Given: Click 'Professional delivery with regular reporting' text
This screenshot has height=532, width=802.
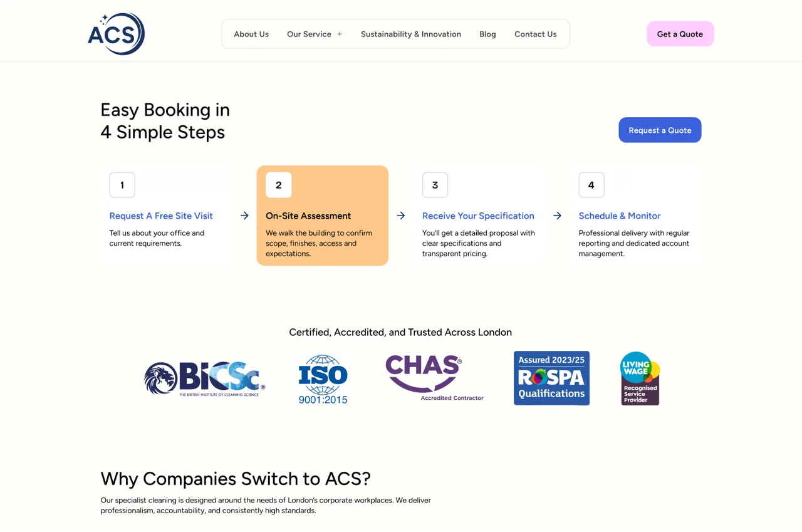Looking at the screenshot, I should tap(634, 243).
